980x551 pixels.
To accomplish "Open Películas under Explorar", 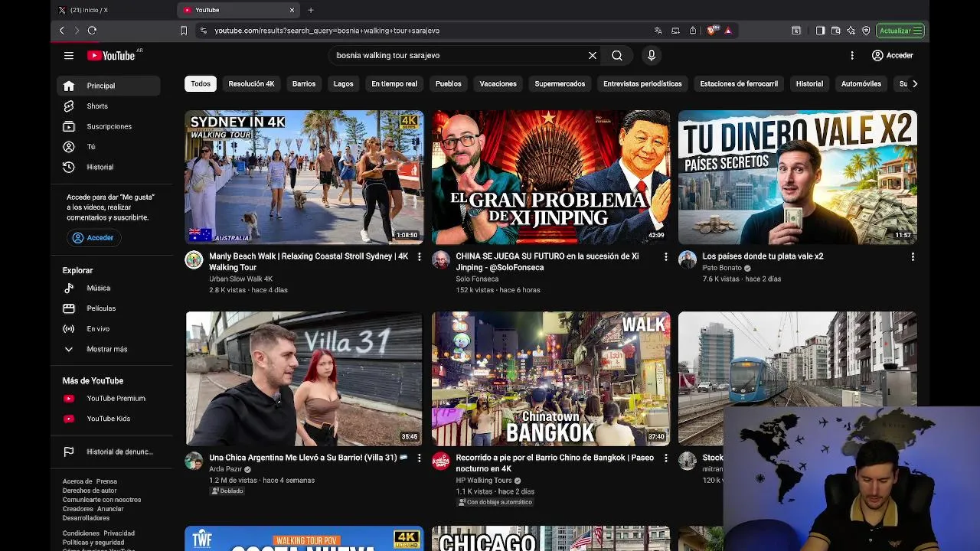I will pos(108,308).
